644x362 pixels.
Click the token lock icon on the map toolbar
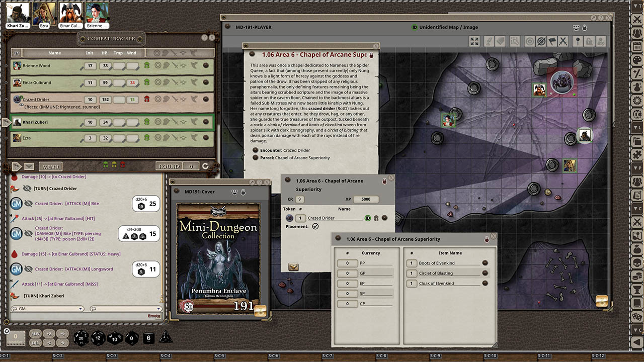coord(590,41)
